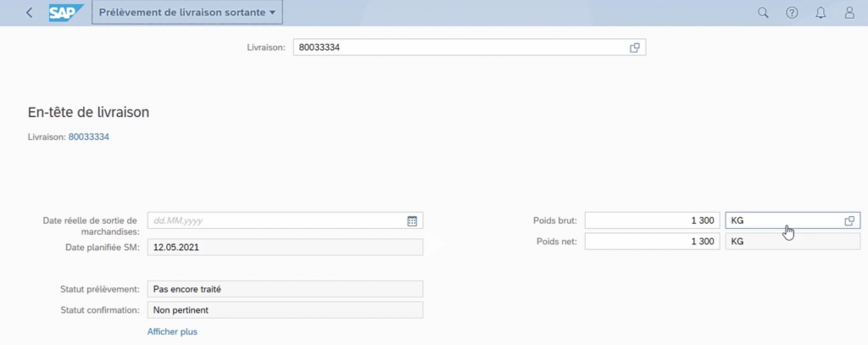
Task: Open value help icon in Livraison field
Action: (634, 47)
